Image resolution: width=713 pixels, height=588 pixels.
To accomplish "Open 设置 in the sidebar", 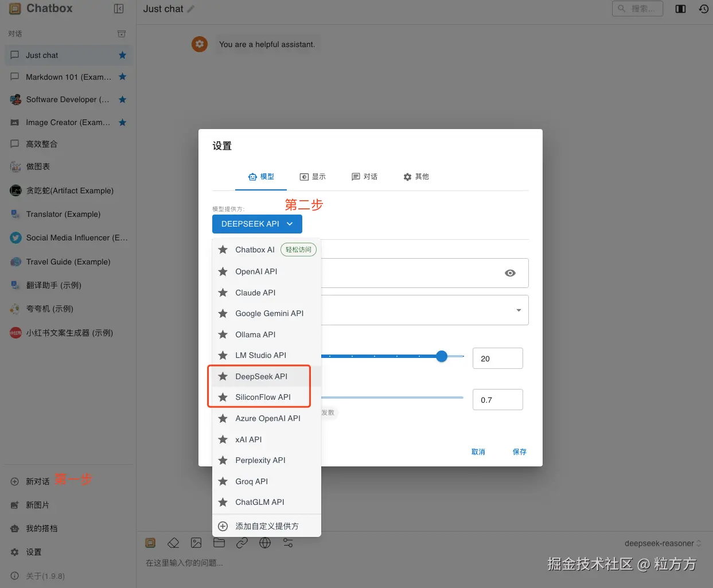I will pos(33,552).
